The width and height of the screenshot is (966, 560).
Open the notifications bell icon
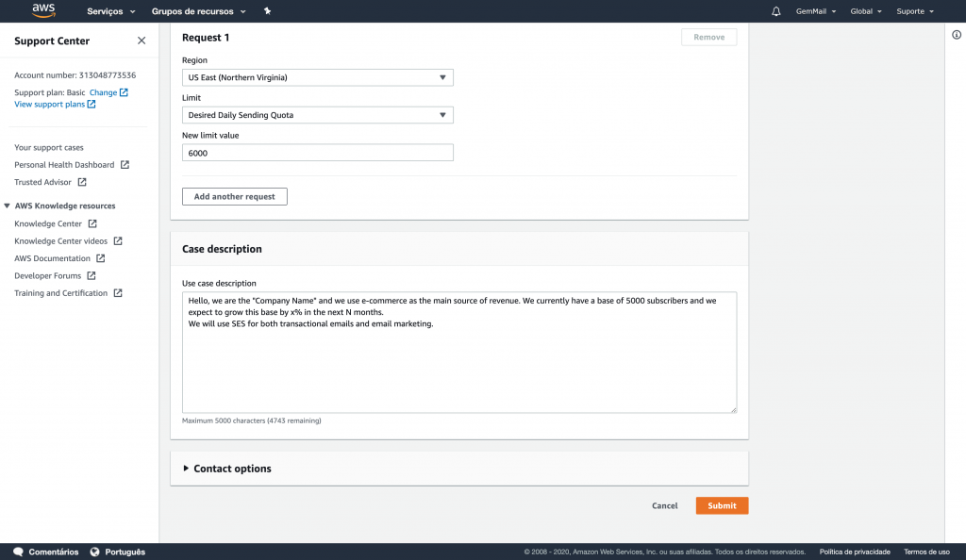coord(775,11)
